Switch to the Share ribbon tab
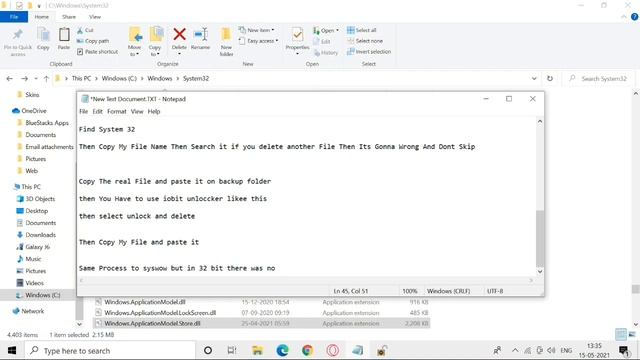The height and width of the screenshot is (360, 640). tap(69, 17)
